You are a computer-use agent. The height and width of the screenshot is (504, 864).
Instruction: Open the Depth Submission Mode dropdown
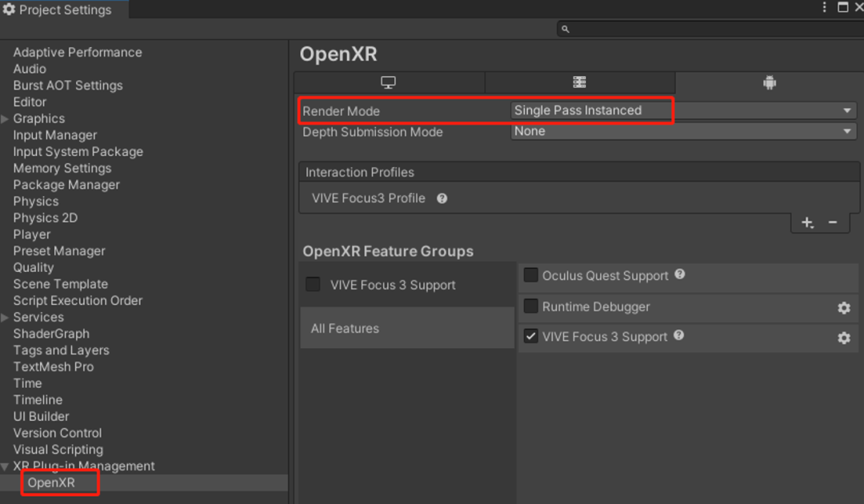click(683, 132)
